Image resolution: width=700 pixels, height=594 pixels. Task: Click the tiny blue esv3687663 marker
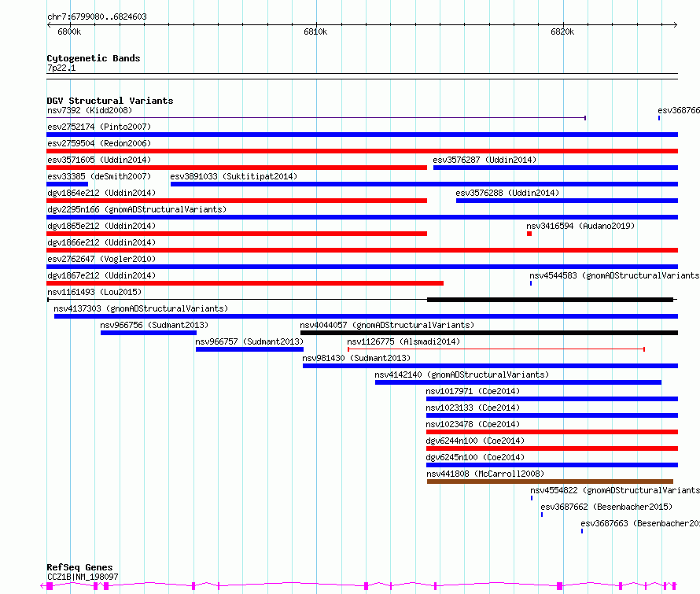pyautogui.click(x=582, y=531)
